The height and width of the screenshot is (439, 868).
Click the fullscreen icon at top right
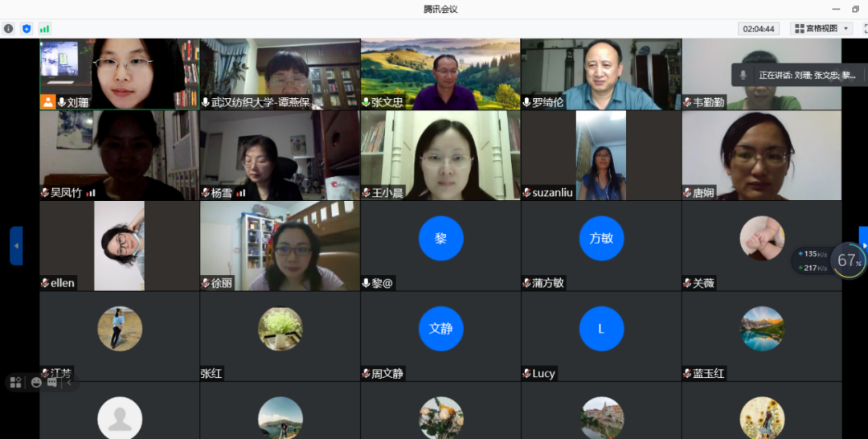tap(865, 28)
